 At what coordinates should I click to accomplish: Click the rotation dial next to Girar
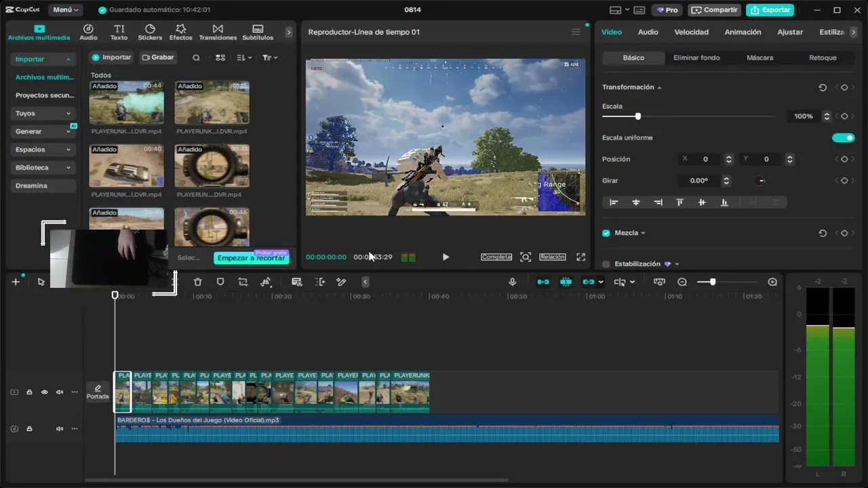tap(760, 181)
